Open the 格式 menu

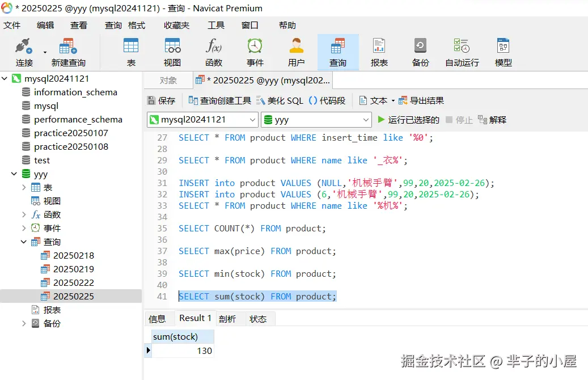(x=137, y=25)
